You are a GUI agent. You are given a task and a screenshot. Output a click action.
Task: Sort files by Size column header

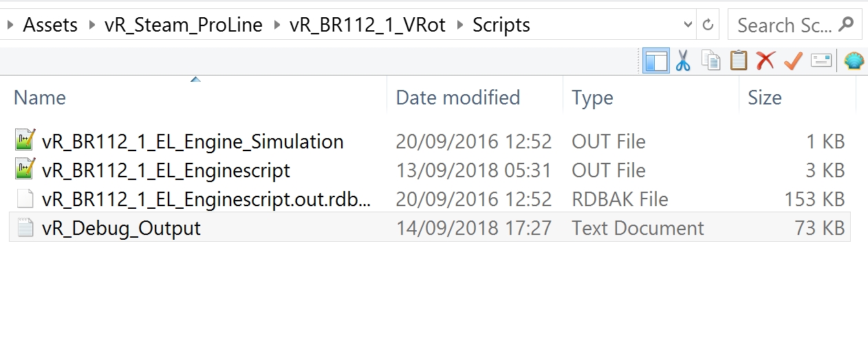pos(764,98)
